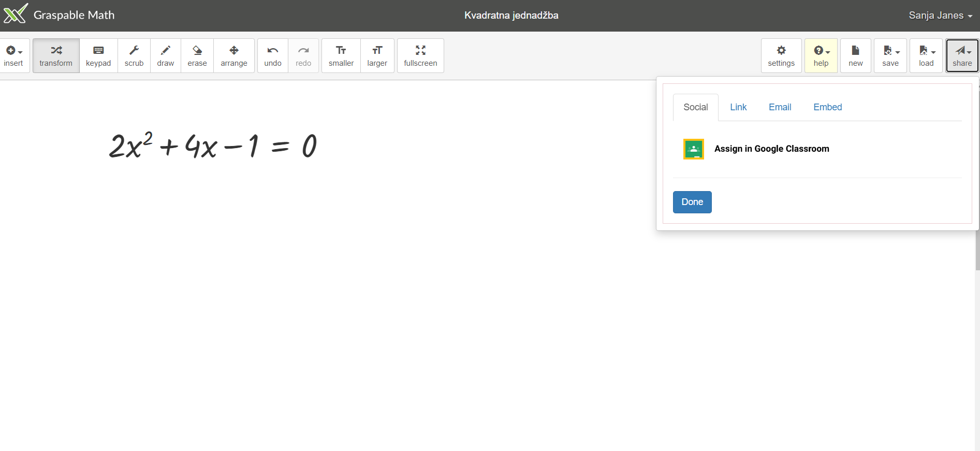
Task: Click the Done button
Action: point(692,202)
